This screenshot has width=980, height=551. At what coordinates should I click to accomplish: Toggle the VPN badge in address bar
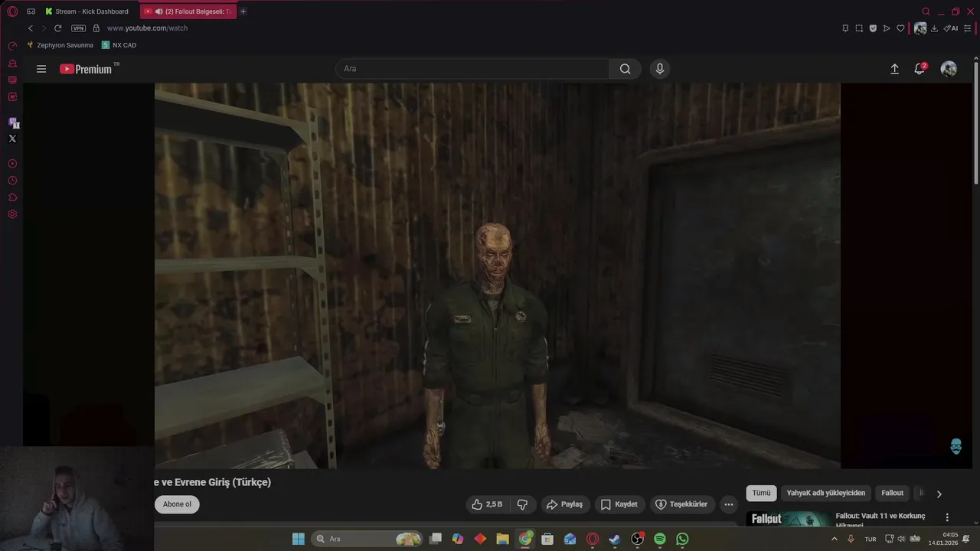click(78, 28)
